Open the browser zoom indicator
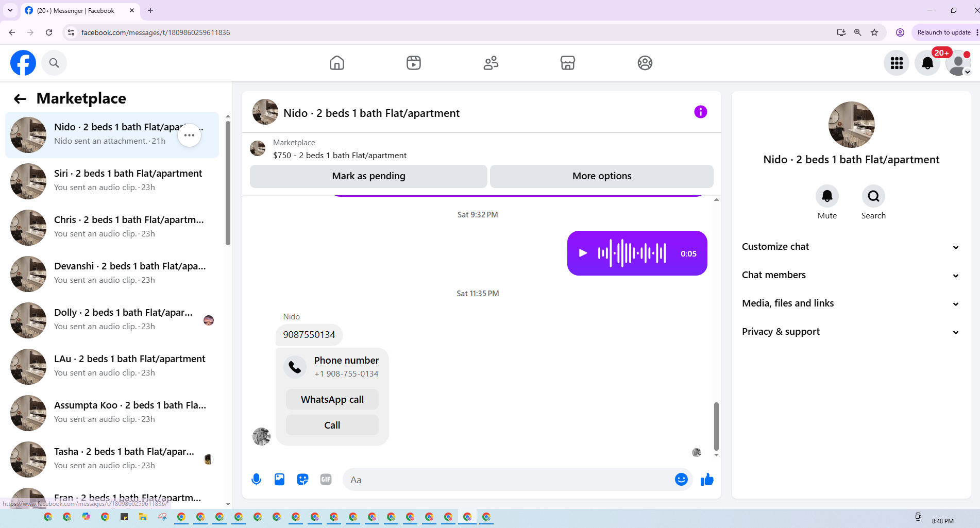The image size is (980, 528). tap(858, 32)
